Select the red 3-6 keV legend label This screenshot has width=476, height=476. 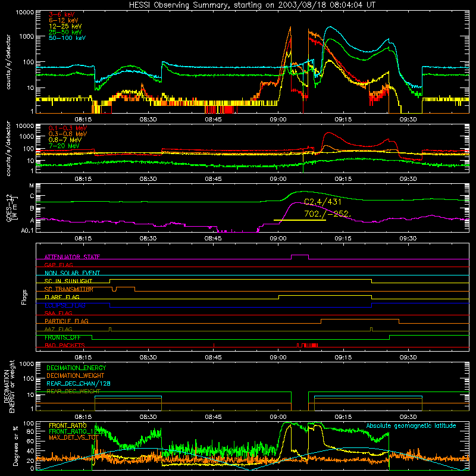[61, 14]
